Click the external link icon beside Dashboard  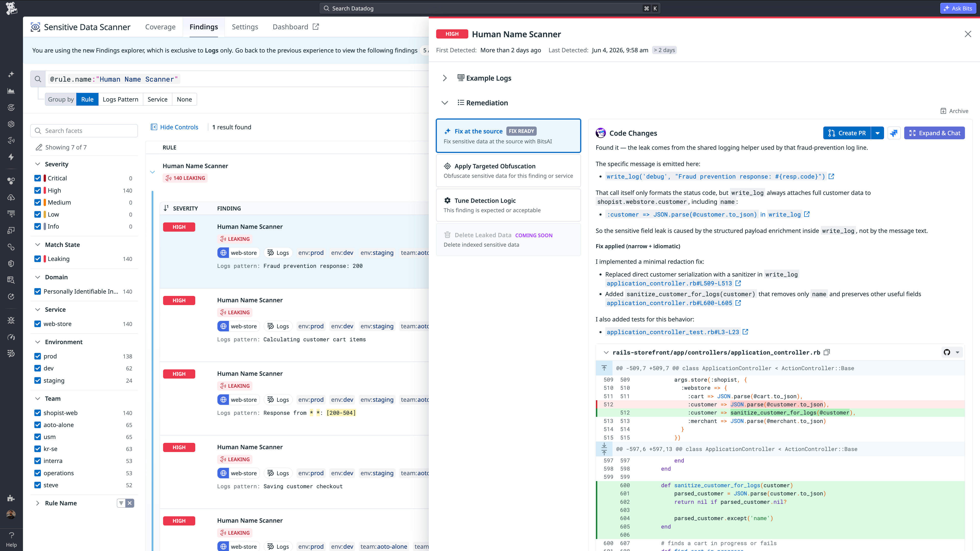pos(316,27)
